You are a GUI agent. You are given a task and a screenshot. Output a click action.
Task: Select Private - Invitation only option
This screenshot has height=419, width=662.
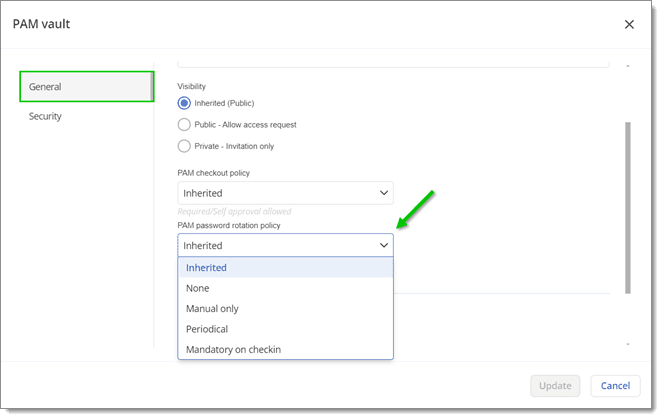click(x=184, y=146)
